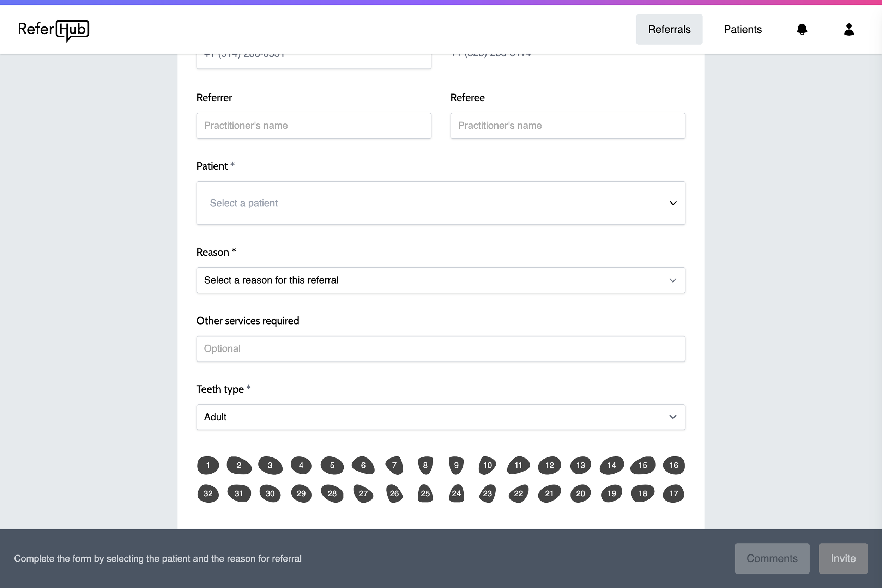Select tooth number 27
882x588 pixels.
coord(363,493)
